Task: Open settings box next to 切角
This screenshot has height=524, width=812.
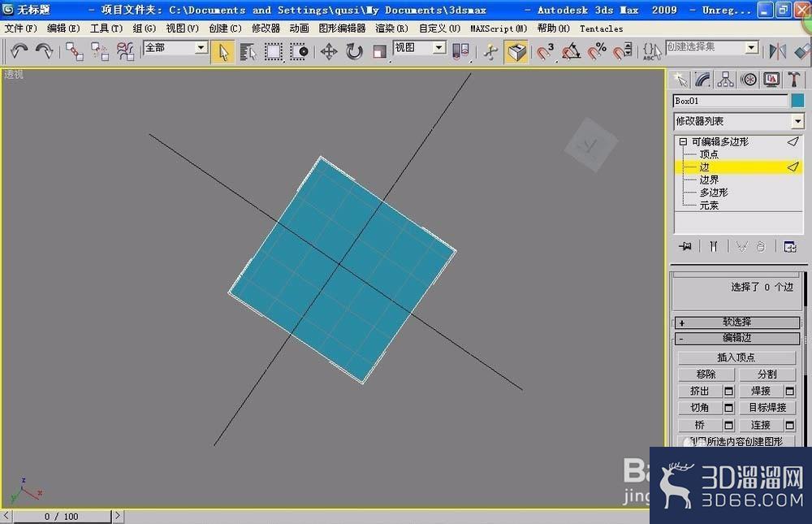Action: click(x=728, y=408)
